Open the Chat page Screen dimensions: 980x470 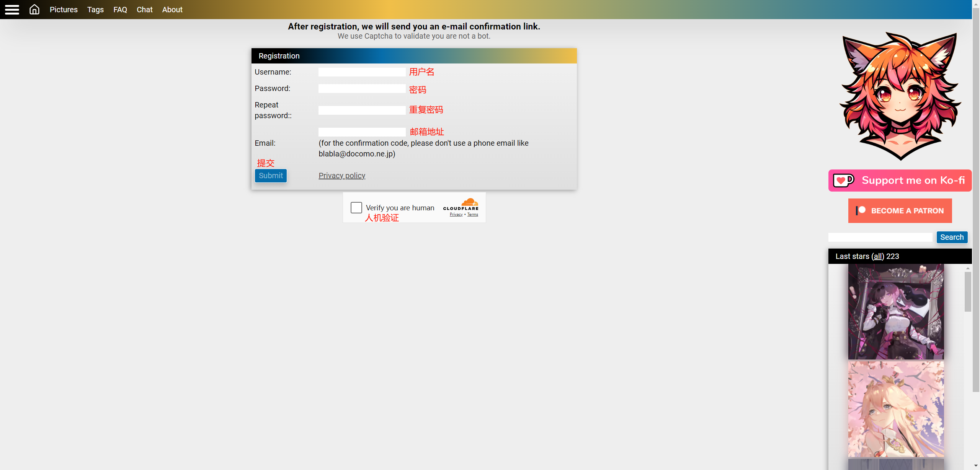[144, 10]
